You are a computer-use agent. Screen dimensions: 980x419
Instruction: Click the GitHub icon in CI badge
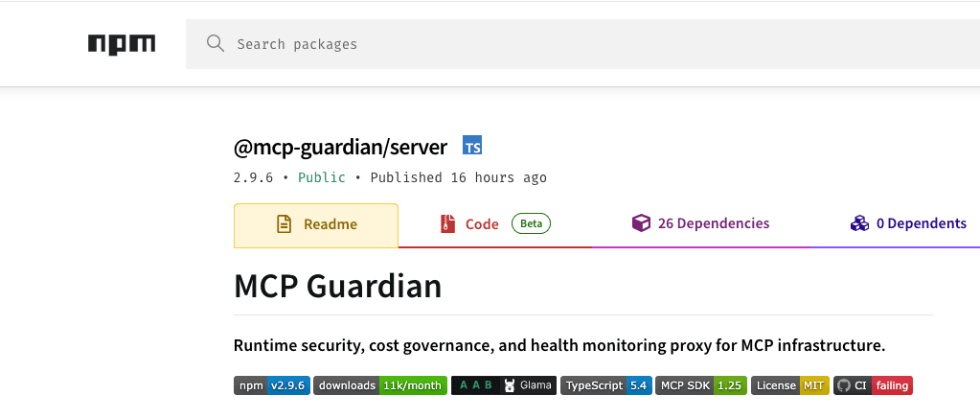[844, 385]
